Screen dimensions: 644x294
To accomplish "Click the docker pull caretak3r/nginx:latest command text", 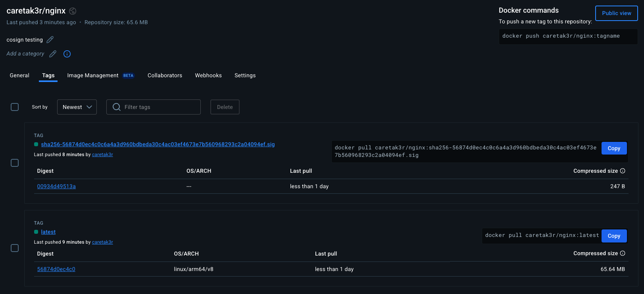I will pyautogui.click(x=542, y=235).
